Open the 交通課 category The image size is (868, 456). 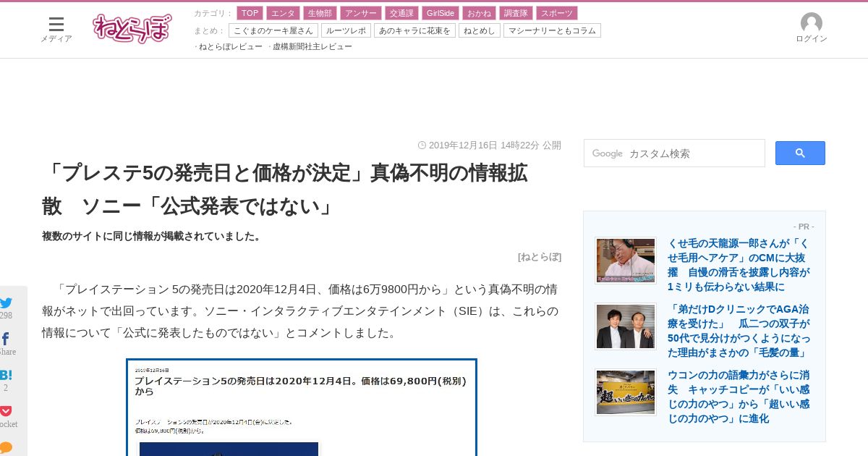click(401, 13)
